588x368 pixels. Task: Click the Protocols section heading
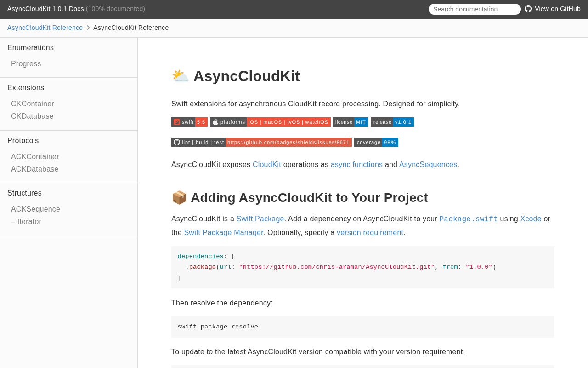pos(23,141)
